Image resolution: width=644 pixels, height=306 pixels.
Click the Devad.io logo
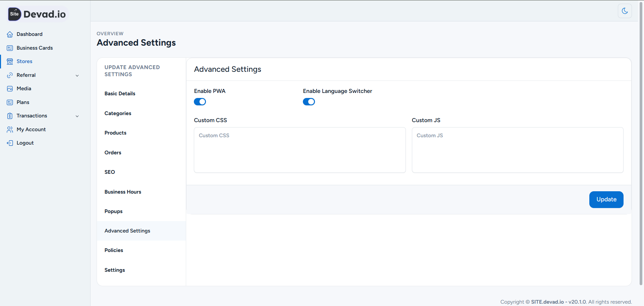pos(37,14)
